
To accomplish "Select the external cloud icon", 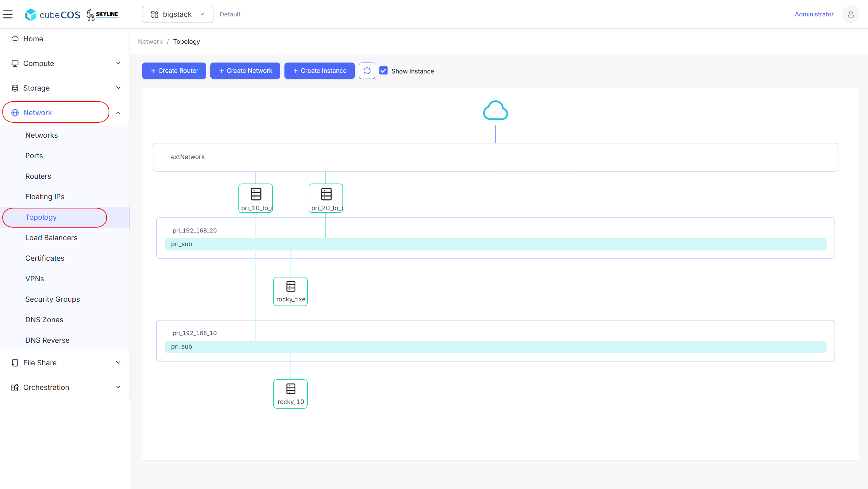I will click(495, 110).
